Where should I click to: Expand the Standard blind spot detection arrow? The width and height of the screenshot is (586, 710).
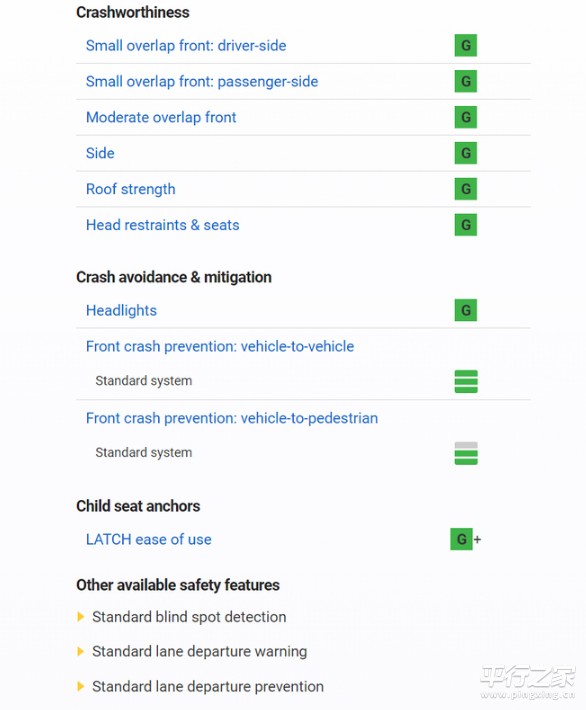tap(81, 617)
